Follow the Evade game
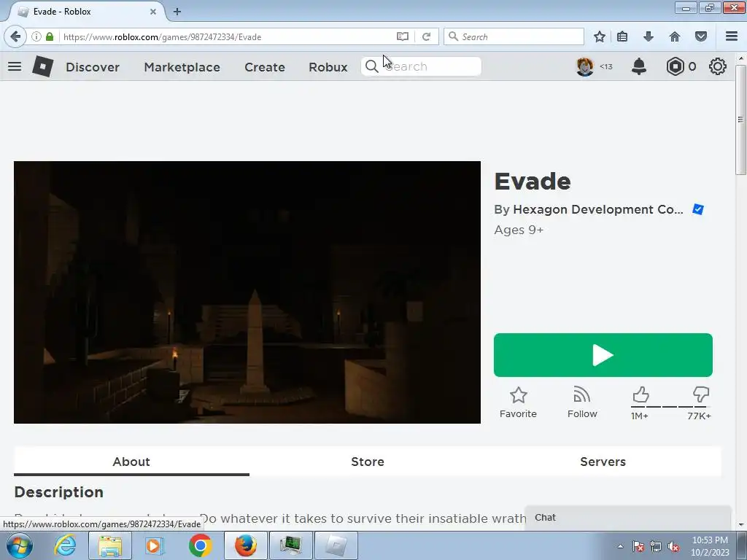The height and width of the screenshot is (560, 747). point(581,402)
